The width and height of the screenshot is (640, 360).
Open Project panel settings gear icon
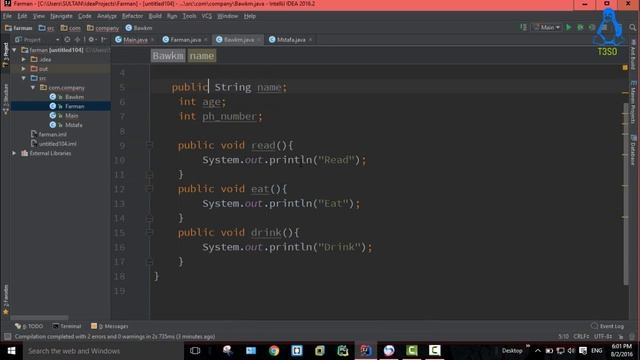pyautogui.click(x=91, y=40)
